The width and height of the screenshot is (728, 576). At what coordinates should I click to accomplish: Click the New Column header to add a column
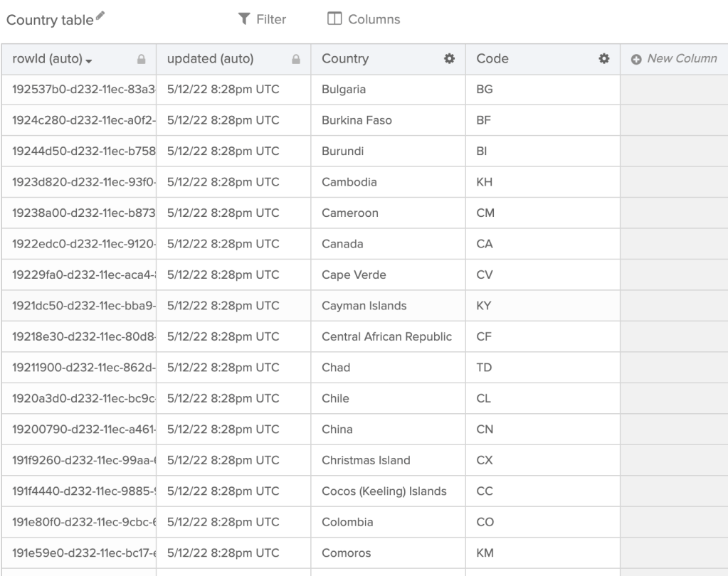(x=675, y=59)
